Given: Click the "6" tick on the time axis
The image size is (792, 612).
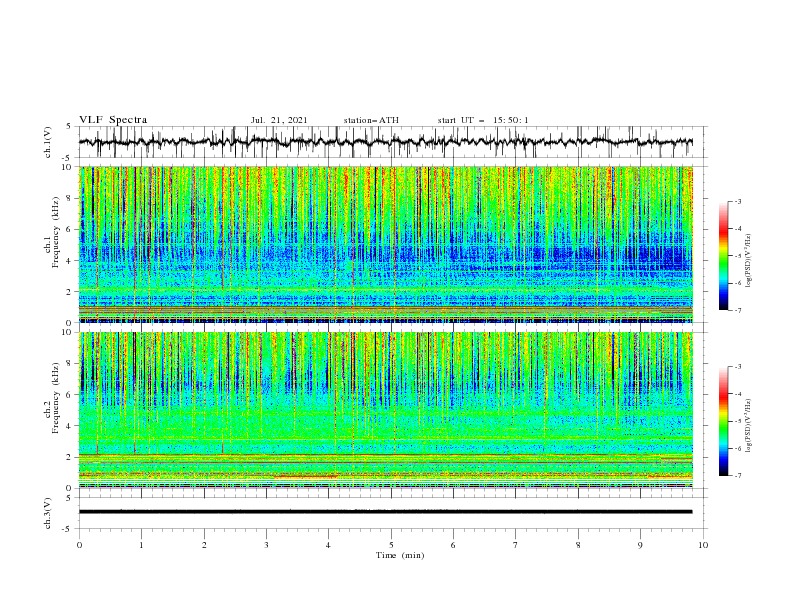Looking at the screenshot, I should pos(453,545).
